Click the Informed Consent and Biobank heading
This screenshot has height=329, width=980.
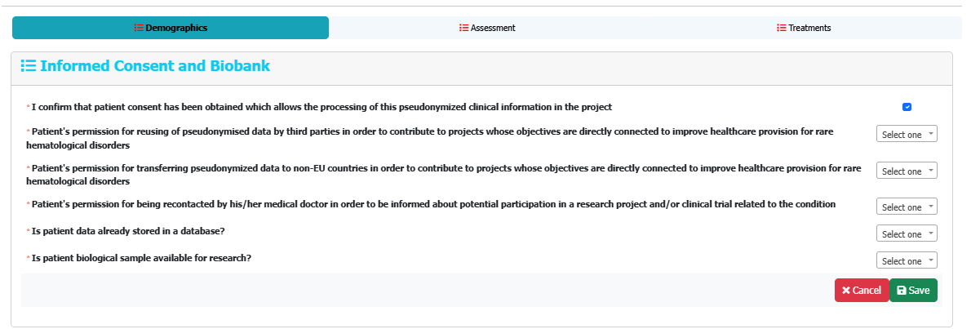pyautogui.click(x=155, y=66)
